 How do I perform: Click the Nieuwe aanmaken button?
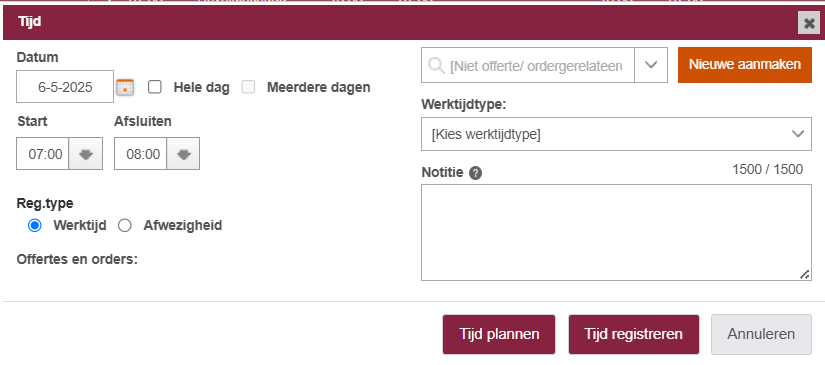(x=744, y=65)
